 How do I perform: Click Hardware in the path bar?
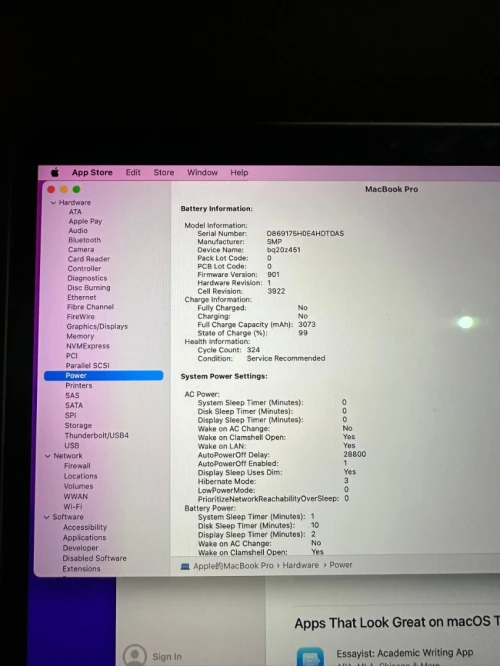pyautogui.click(x=300, y=565)
